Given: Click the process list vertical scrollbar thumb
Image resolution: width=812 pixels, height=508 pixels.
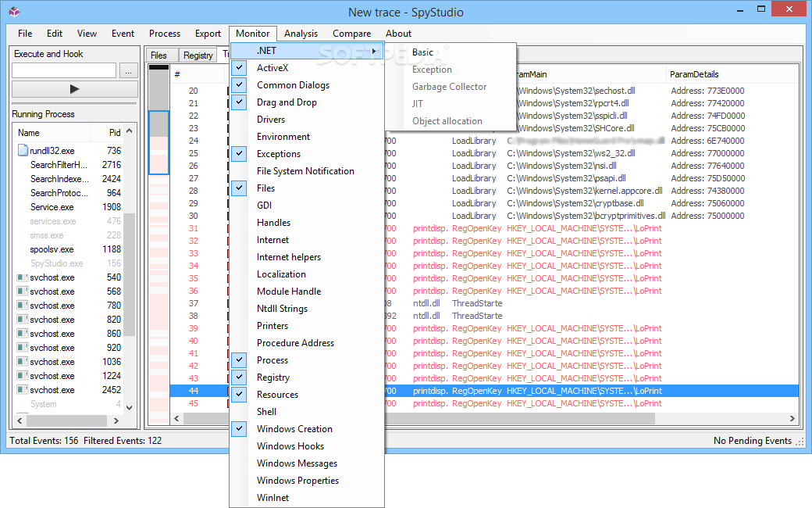Looking at the screenshot, I should point(130,275).
